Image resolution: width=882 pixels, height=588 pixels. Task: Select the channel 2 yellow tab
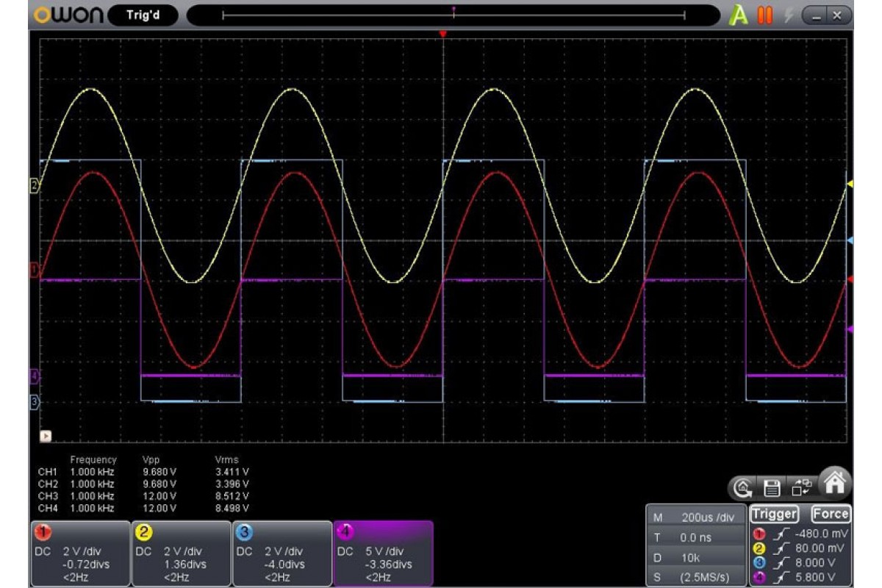181,553
